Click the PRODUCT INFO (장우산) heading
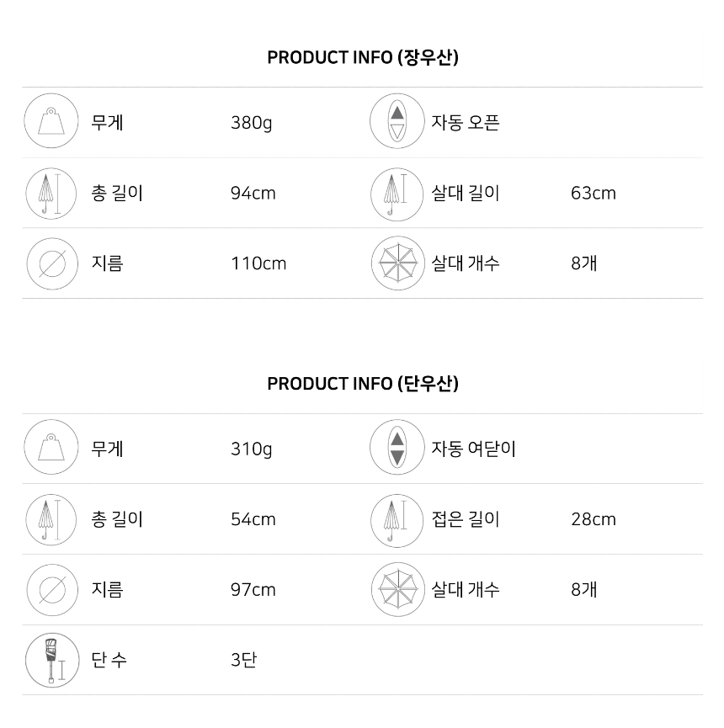The height and width of the screenshot is (728, 724). point(363,57)
